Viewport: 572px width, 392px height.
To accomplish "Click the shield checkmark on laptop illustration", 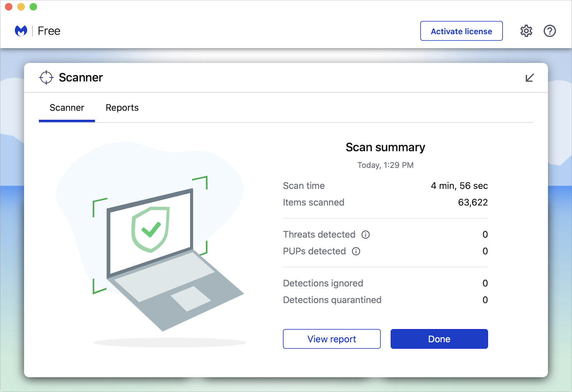I will 151,229.
